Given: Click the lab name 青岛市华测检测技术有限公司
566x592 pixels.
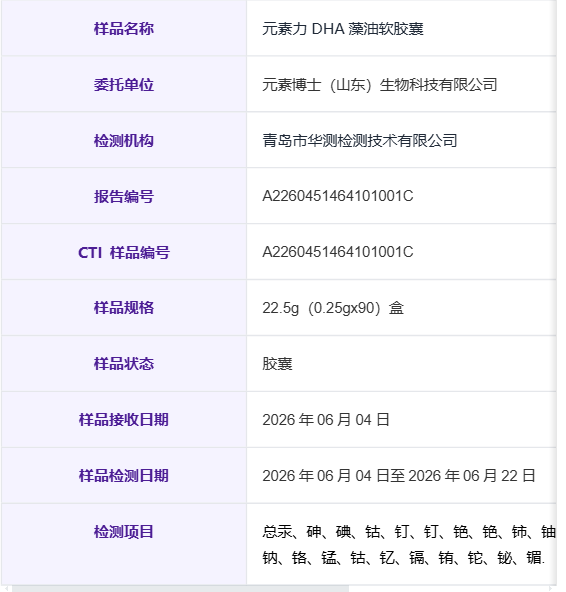Looking at the screenshot, I should click(360, 140).
